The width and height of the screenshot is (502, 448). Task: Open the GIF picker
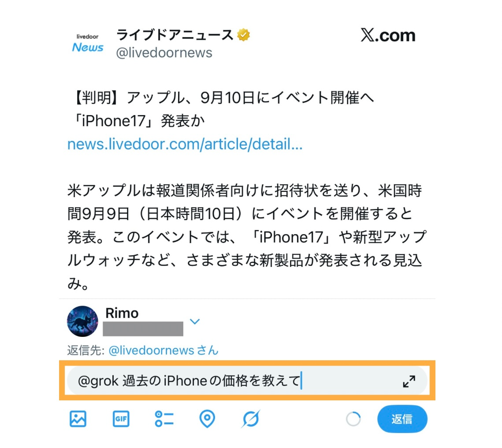tap(121, 418)
